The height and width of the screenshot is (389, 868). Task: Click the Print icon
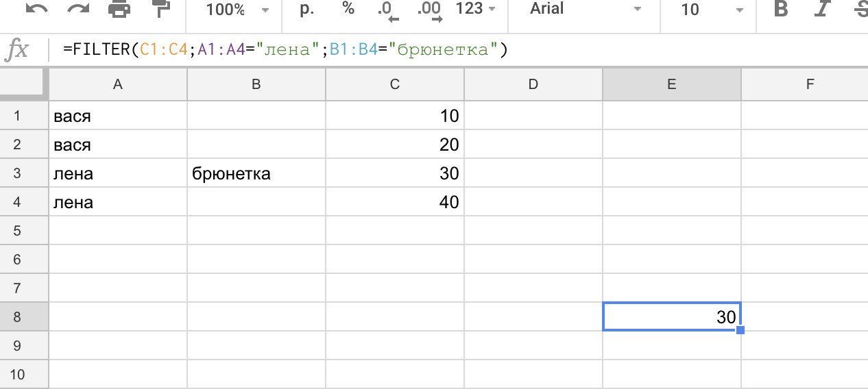pos(119,9)
